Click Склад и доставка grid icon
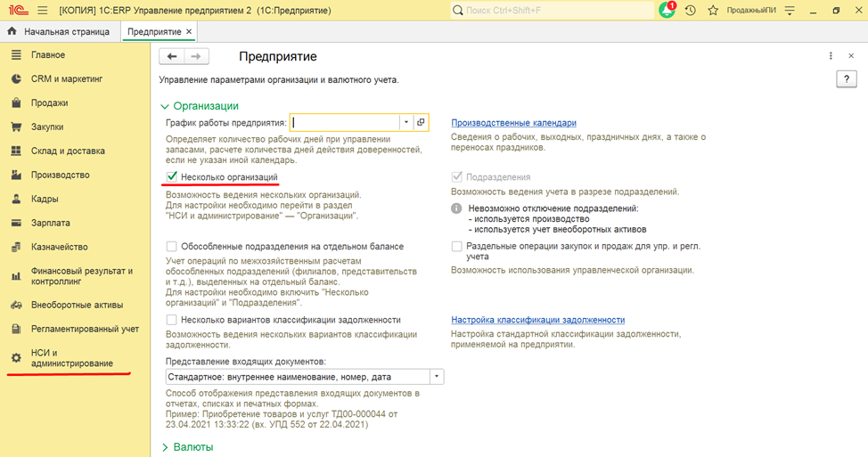Screen dimensions: 868x457 click(16, 151)
